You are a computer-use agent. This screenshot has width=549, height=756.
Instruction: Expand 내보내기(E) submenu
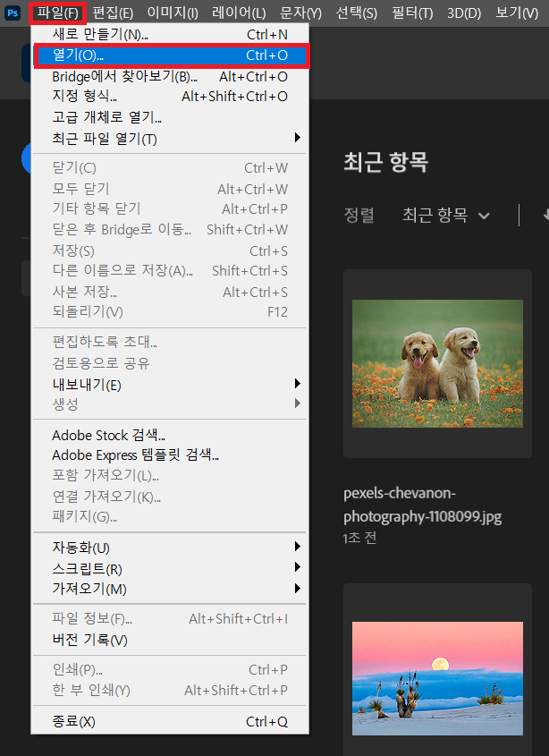(x=170, y=385)
